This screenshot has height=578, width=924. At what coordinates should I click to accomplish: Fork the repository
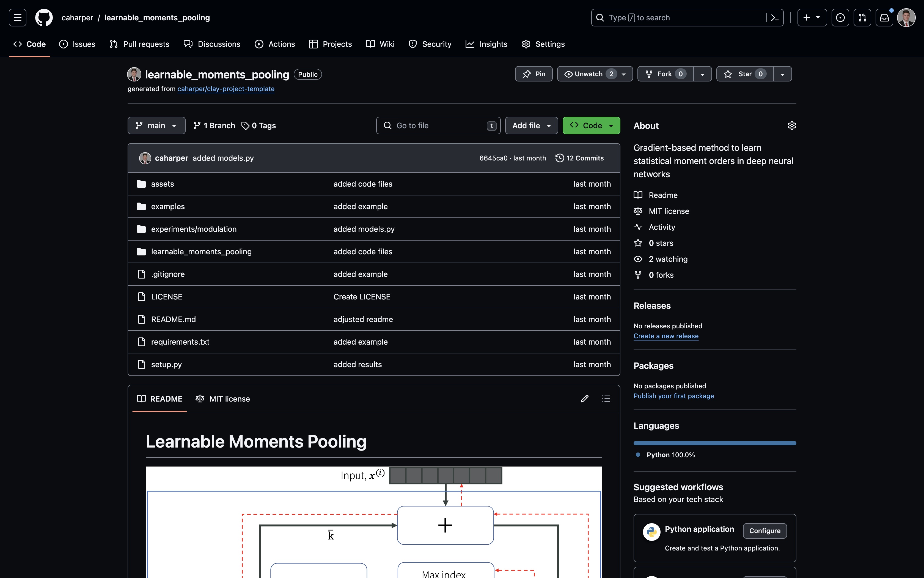(x=665, y=74)
